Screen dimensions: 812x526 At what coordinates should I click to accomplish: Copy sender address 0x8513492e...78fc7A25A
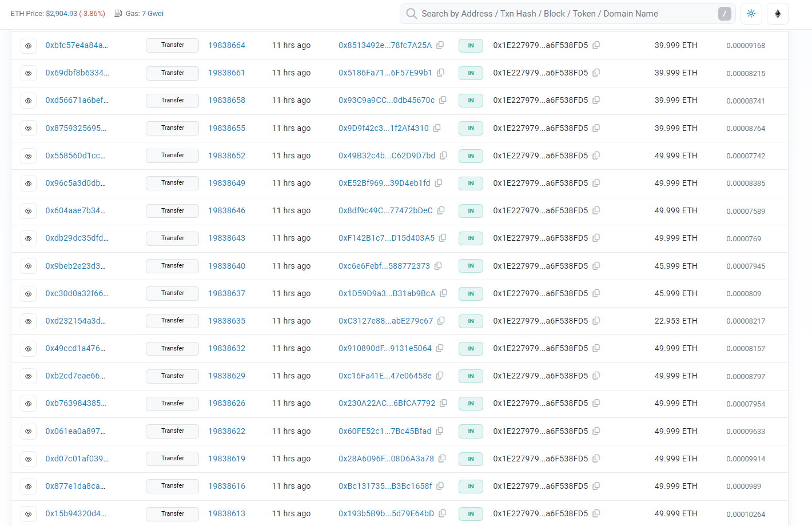coord(440,45)
